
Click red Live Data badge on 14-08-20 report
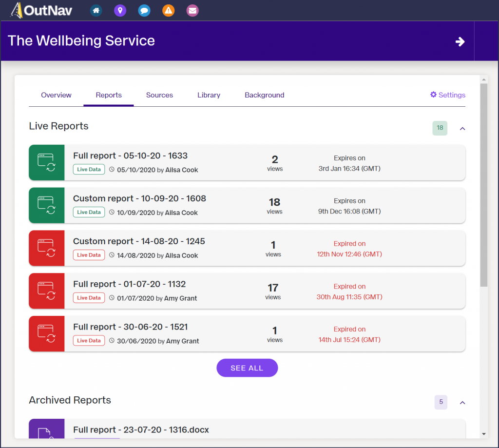tap(89, 255)
